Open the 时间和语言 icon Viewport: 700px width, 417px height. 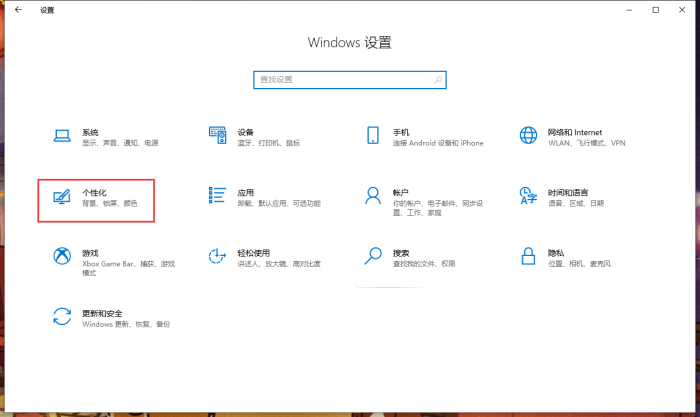click(x=529, y=196)
